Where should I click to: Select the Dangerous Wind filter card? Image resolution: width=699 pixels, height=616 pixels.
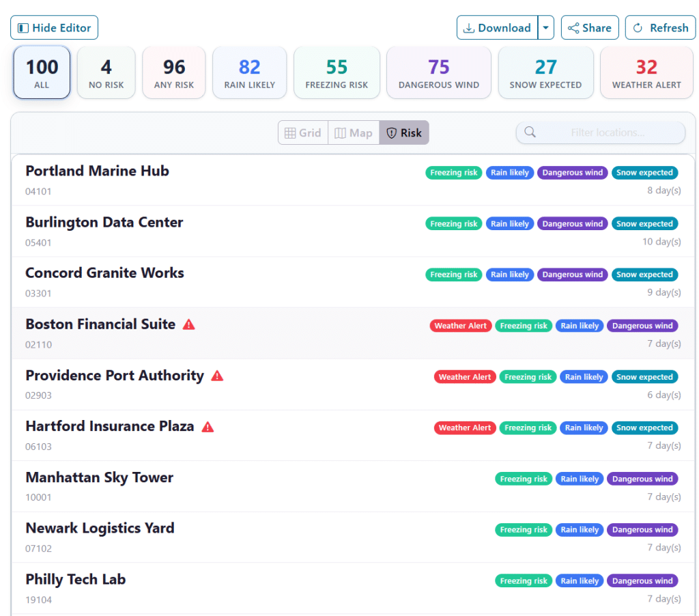(x=439, y=72)
